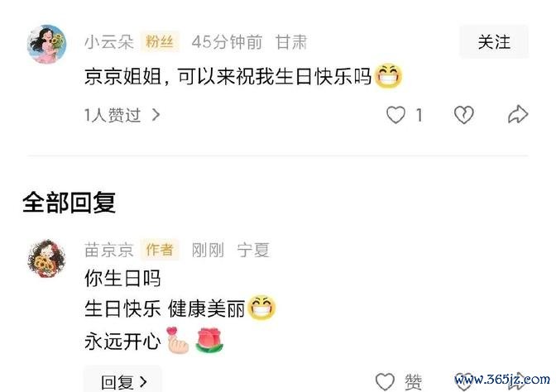Tap the 作者 badge next to 苗京京
Viewport: 556px width, 392px height.
(x=160, y=250)
